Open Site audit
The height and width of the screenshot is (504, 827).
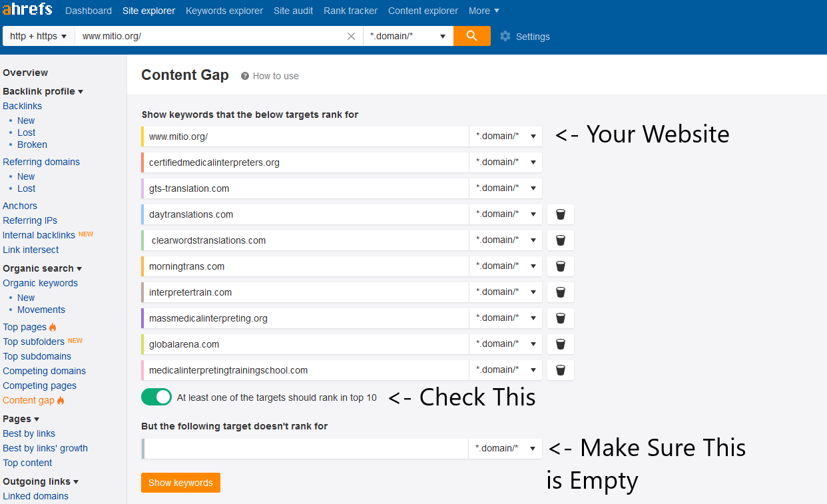293,11
